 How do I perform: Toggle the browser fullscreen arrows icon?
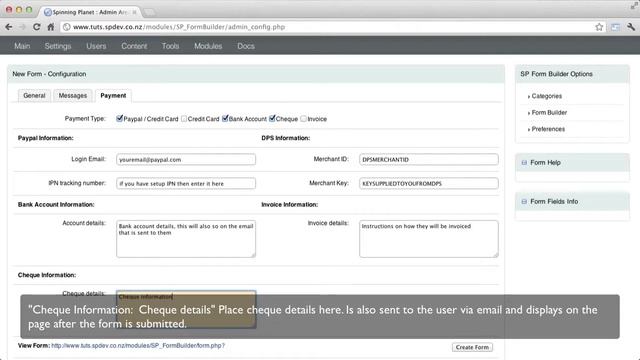point(634,5)
